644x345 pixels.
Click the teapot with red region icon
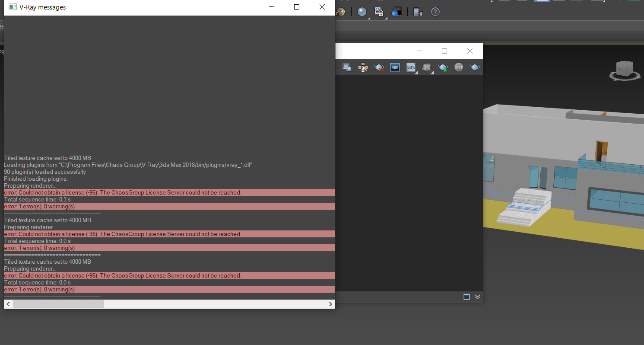379,67
